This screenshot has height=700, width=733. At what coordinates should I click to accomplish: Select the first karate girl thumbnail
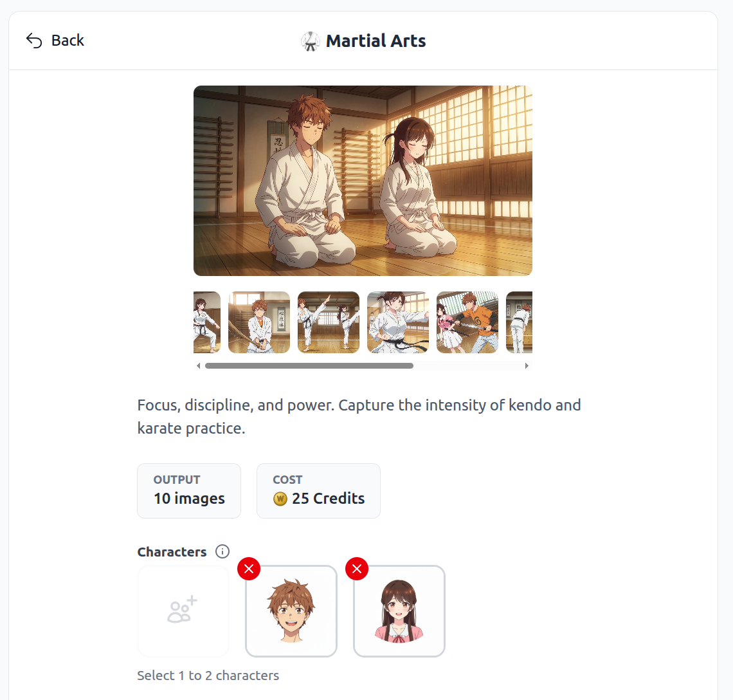point(206,322)
